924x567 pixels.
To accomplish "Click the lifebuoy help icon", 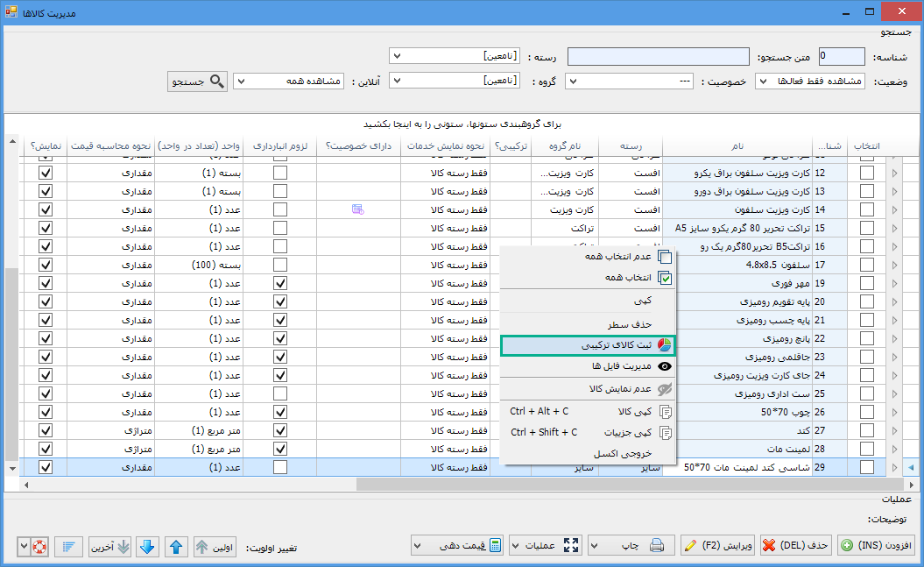I will pyautogui.click(x=39, y=547).
